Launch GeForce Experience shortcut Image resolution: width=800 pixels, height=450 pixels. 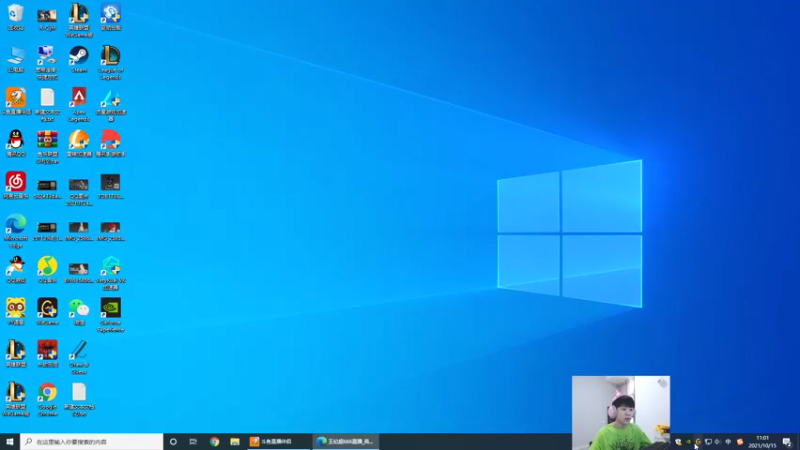tap(111, 315)
